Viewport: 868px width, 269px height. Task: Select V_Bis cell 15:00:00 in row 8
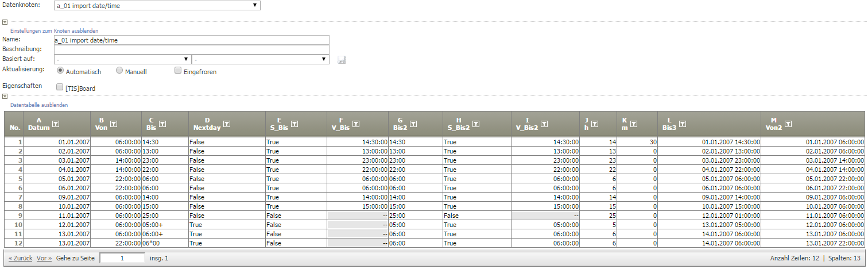pos(357,206)
